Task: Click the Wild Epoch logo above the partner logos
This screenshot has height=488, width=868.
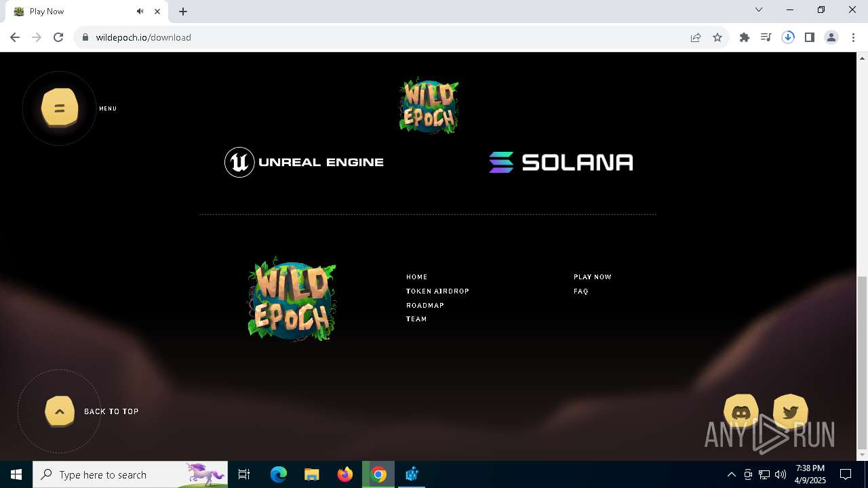Action: (429, 105)
